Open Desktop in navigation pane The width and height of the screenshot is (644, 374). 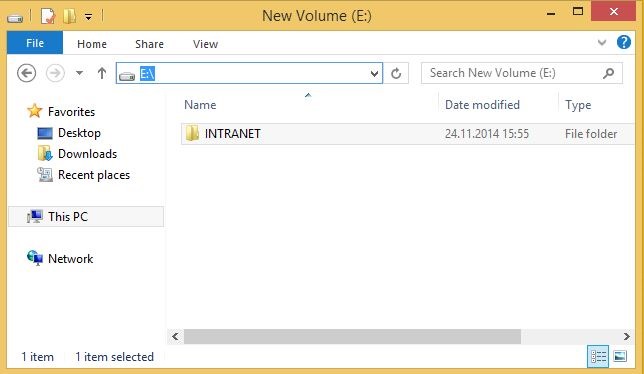[79, 133]
